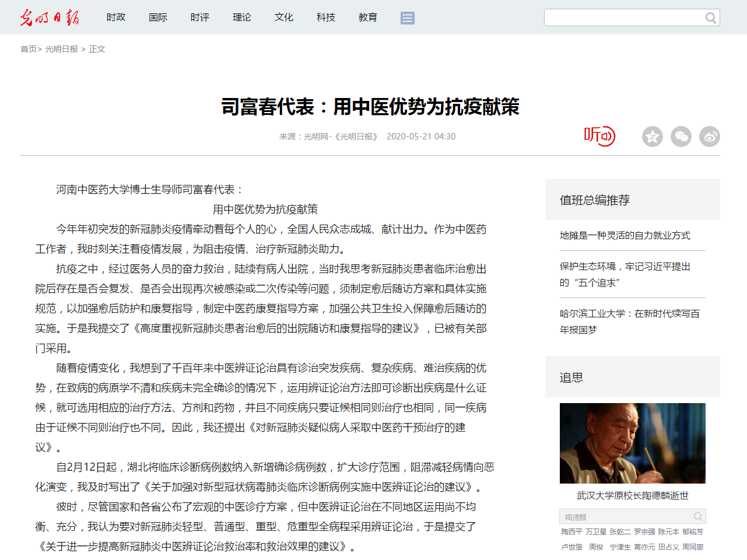The width and height of the screenshot is (747, 560).
Task: Open the 时政 navigation tab
Action: (x=116, y=17)
